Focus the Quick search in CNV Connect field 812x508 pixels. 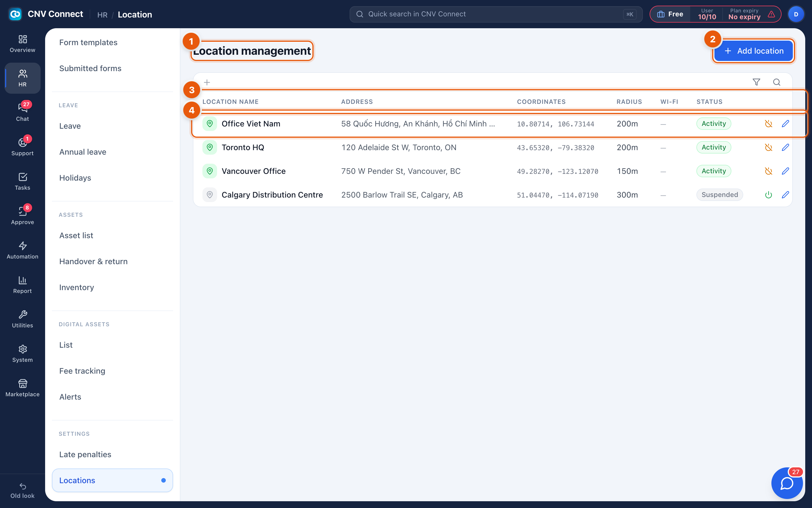click(x=496, y=14)
